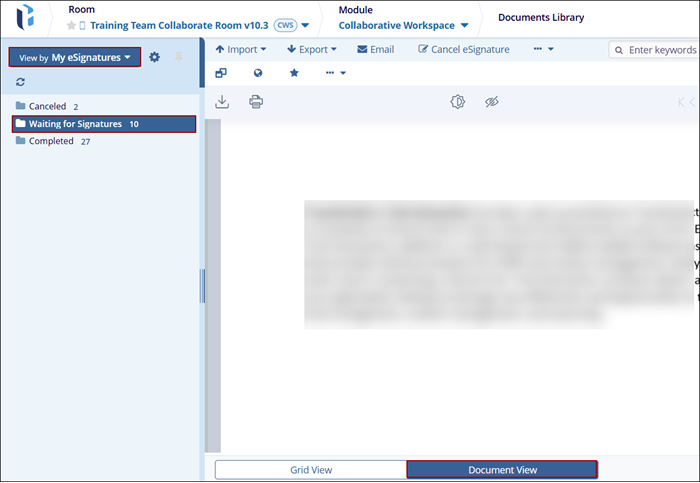This screenshot has width=700, height=483.
Task: Open the View by My eSignatures dropdown
Action: coord(75,58)
